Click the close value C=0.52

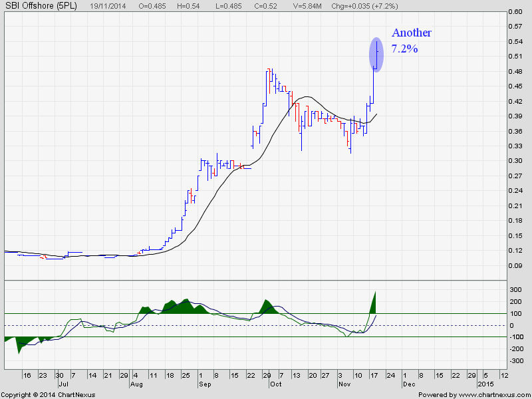pyautogui.click(x=265, y=6)
